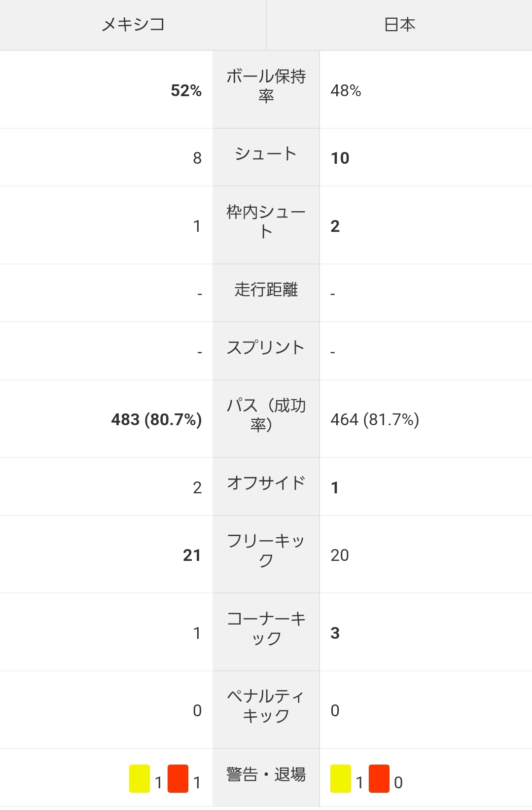Tap Japan's yellow card icon
Image resolution: width=532 pixels, height=810 pixels.
click(341, 778)
